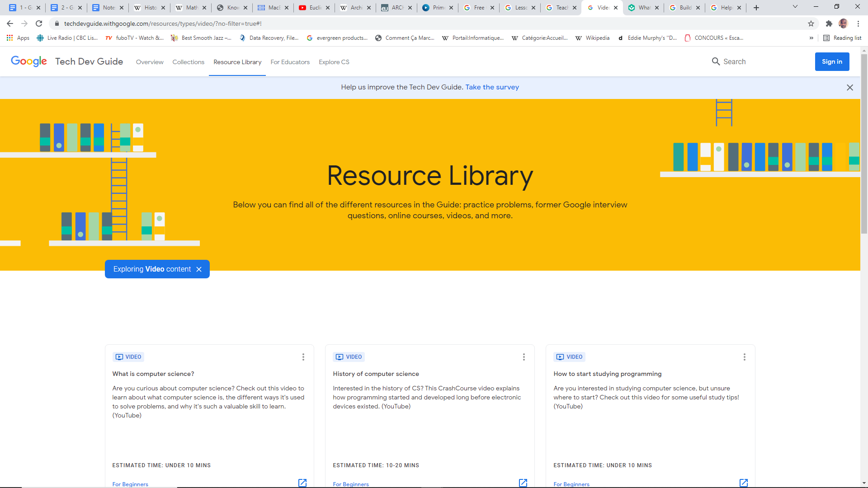This screenshot has height=488, width=868.
Task: Open more options on History of computer science card
Action: pos(524,357)
